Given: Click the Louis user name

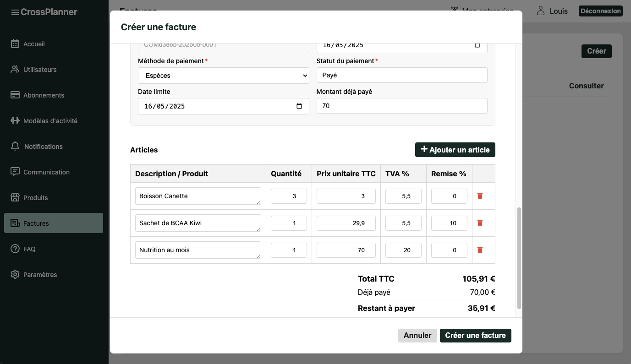Looking at the screenshot, I should click(559, 11).
